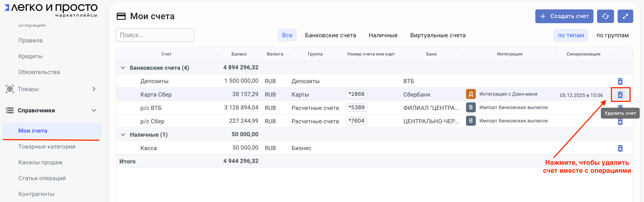Click the Дзен-мани integration icon
The width and height of the screenshot is (644, 202).
[470, 94]
